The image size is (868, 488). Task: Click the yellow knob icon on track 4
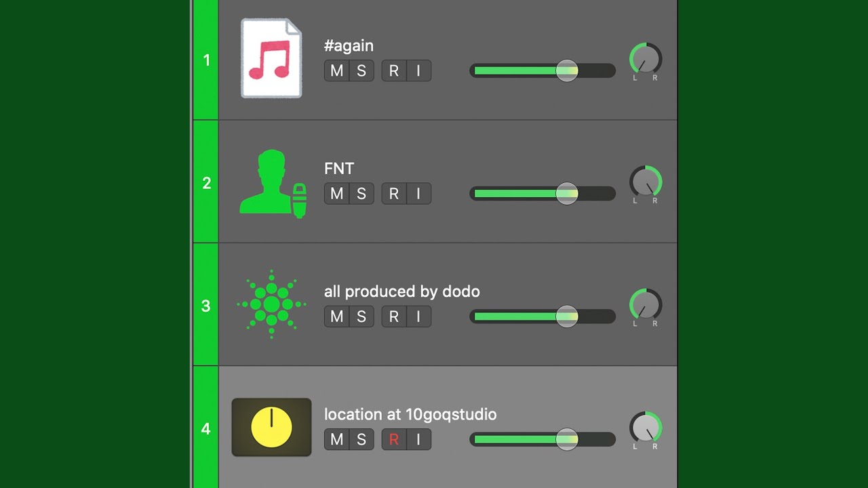(271, 428)
